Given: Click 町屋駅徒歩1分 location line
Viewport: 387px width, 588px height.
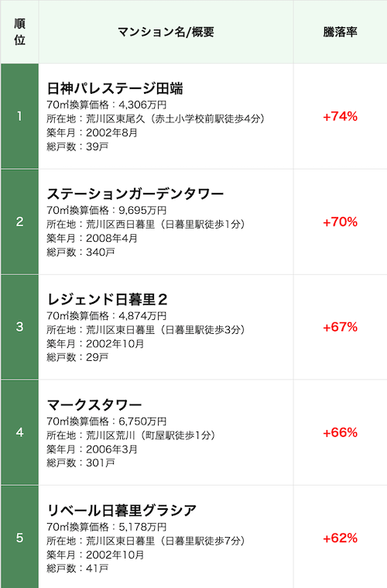Looking at the screenshot, I should coord(131,435).
